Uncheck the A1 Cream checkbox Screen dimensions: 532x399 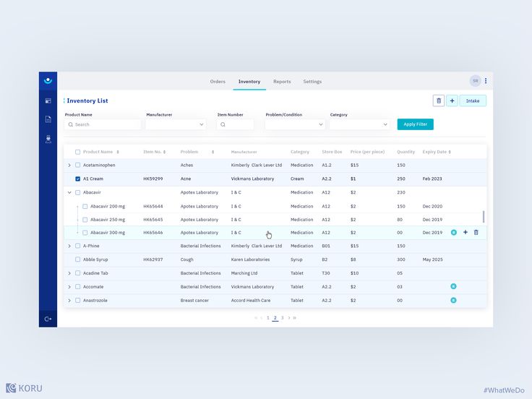(x=78, y=179)
